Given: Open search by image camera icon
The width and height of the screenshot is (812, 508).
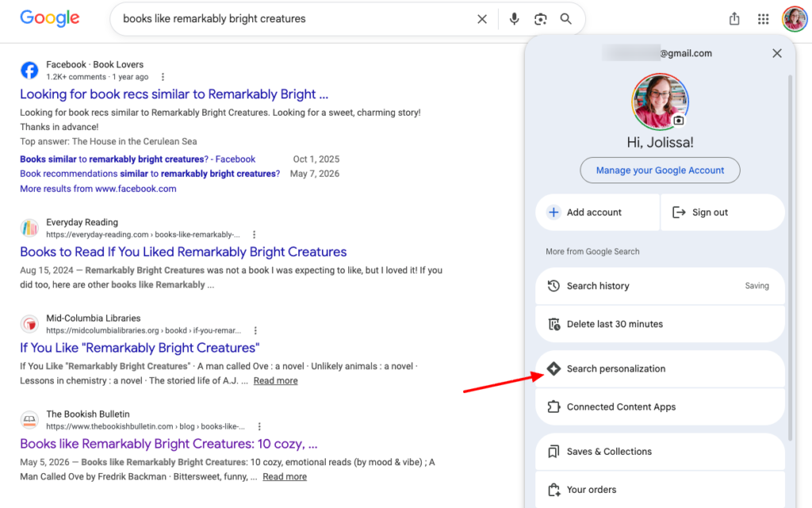Looking at the screenshot, I should pyautogui.click(x=540, y=19).
